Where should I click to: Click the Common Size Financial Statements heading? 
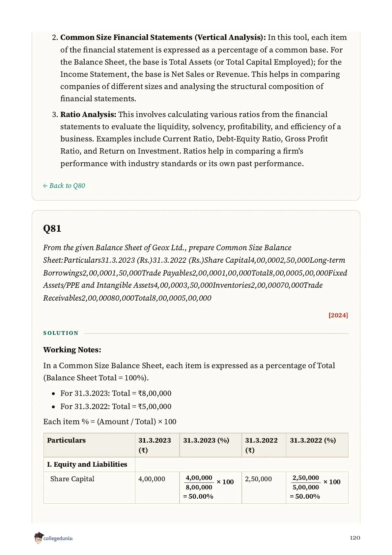tap(163, 37)
